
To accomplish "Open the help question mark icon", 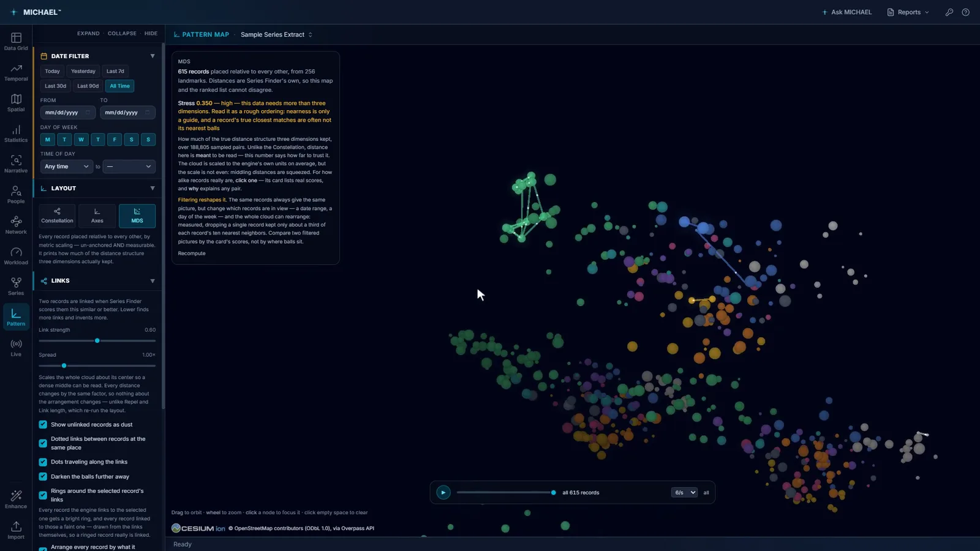I will tap(966, 12).
